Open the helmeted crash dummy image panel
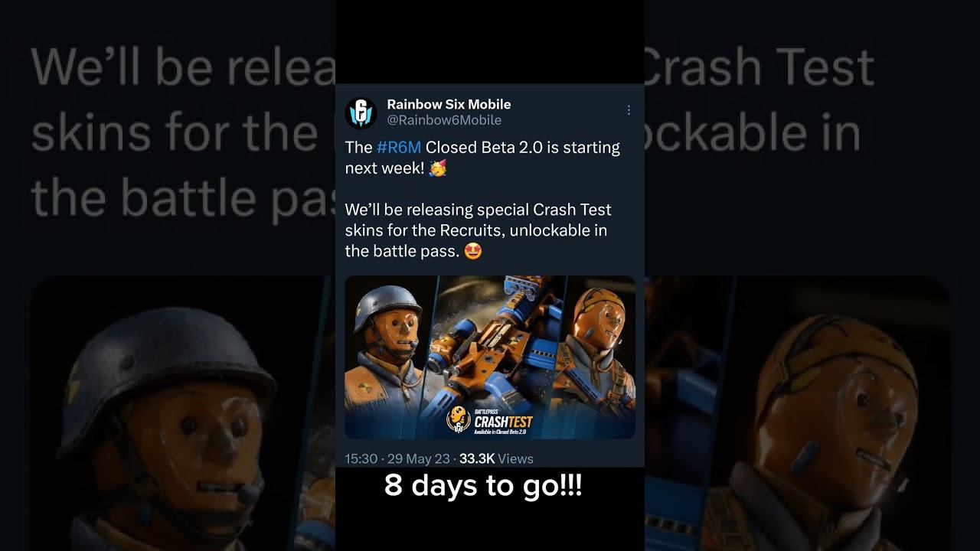Screen dimensions: 980x551 click(x=389, y=357)
